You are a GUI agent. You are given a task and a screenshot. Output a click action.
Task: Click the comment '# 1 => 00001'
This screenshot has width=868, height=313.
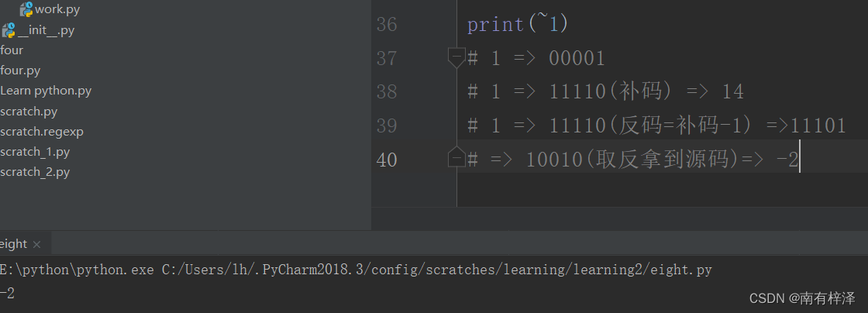[536, 58]
